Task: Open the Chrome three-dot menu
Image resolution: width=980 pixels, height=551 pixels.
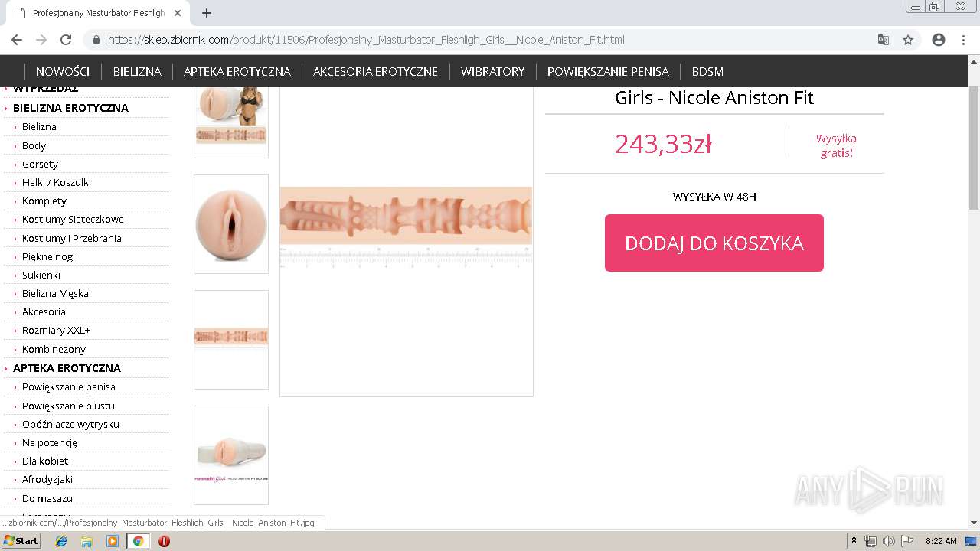Action: 962,40
